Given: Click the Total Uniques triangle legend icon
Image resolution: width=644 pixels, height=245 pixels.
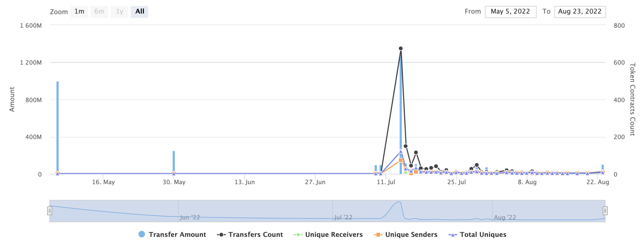Looking at the screenshot, I should click(x=453, y=235).
